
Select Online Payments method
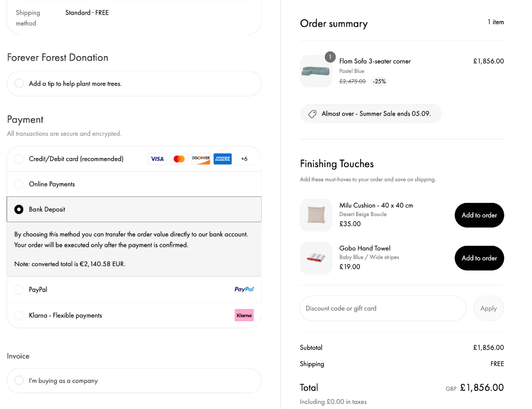coord(19,184)
